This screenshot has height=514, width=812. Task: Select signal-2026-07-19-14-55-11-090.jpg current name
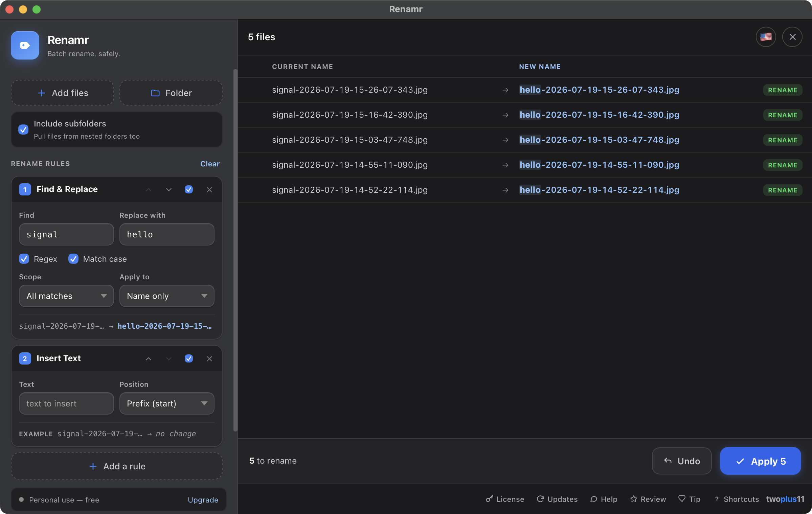tap(350, 165)
